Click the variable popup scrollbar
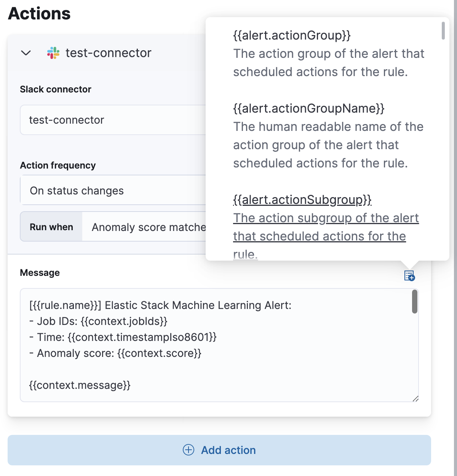This screenshot has height=476, width=457. coord(443,30)
